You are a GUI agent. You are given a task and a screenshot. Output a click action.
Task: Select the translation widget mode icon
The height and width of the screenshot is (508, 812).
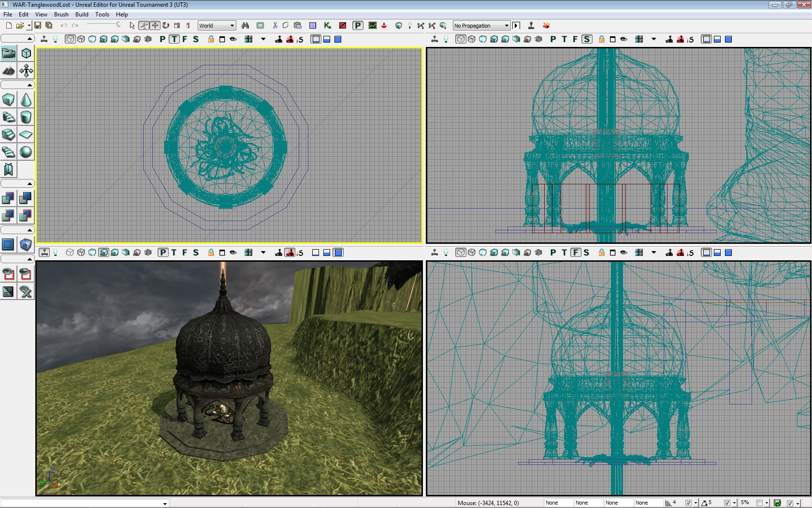pos(155,26)
